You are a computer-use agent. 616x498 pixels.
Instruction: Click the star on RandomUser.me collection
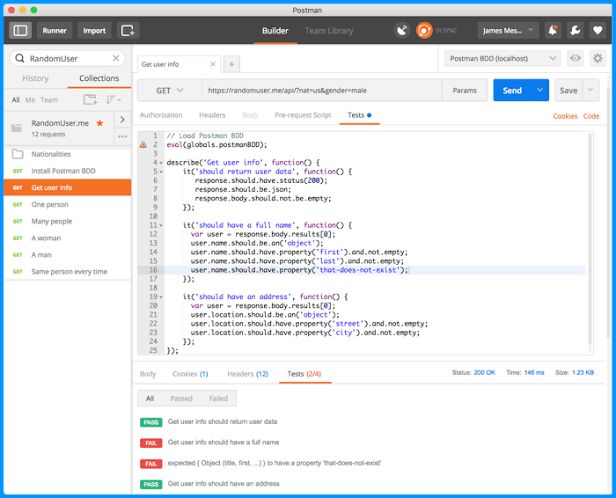99,123
